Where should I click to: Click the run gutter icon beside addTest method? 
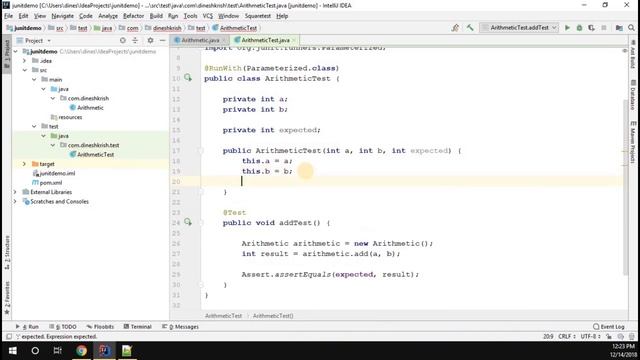(188, 222)
